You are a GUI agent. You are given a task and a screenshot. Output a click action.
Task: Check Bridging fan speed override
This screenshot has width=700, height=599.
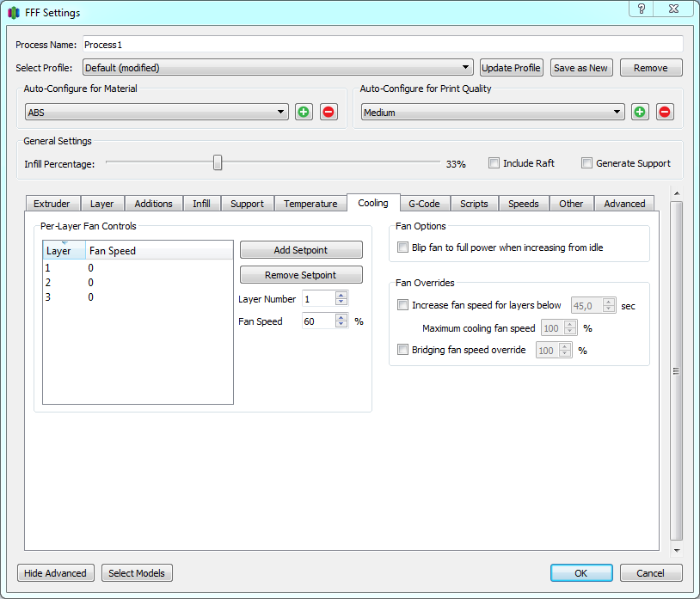pyautogui.click(x=403, y=350)
